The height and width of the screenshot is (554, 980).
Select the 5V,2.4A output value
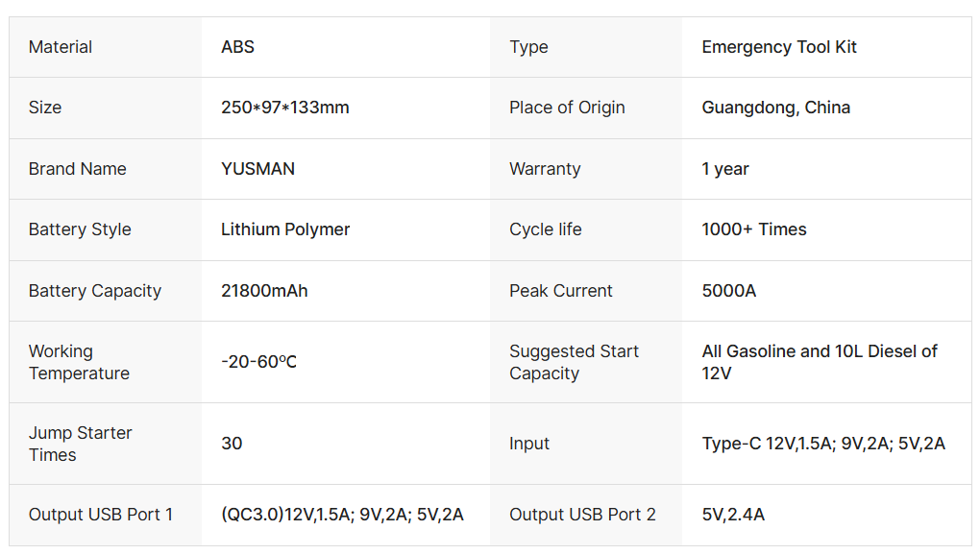pyautogui.click(x=733, y=515)
